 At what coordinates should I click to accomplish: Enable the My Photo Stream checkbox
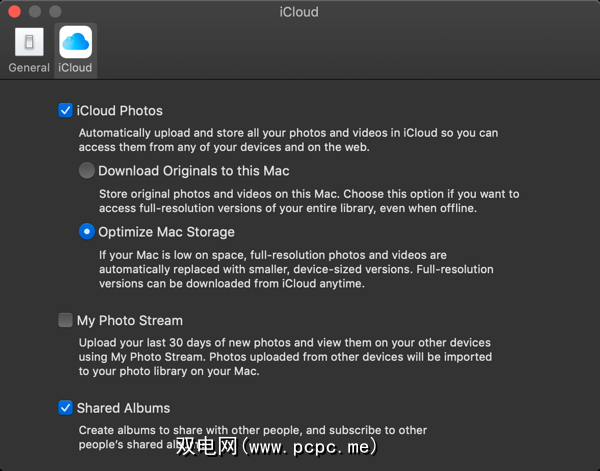(65, 321)
